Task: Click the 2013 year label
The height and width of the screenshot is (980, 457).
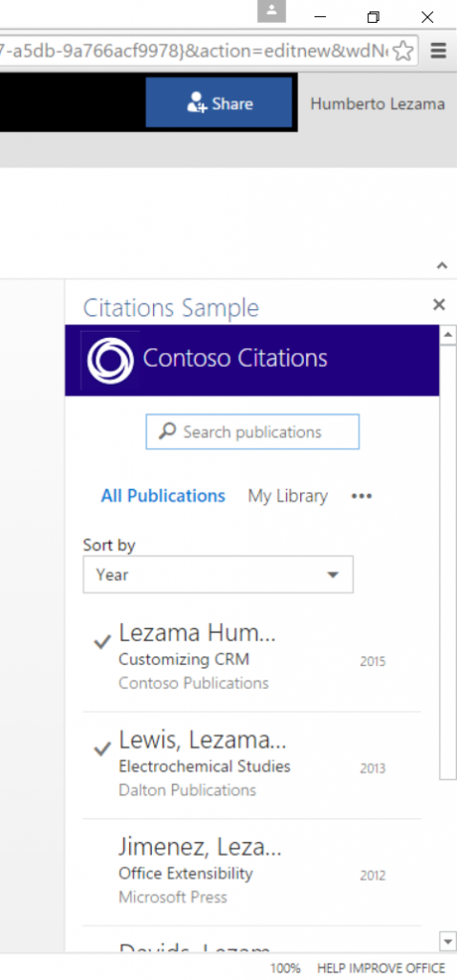Action: [x=373, y=768]
